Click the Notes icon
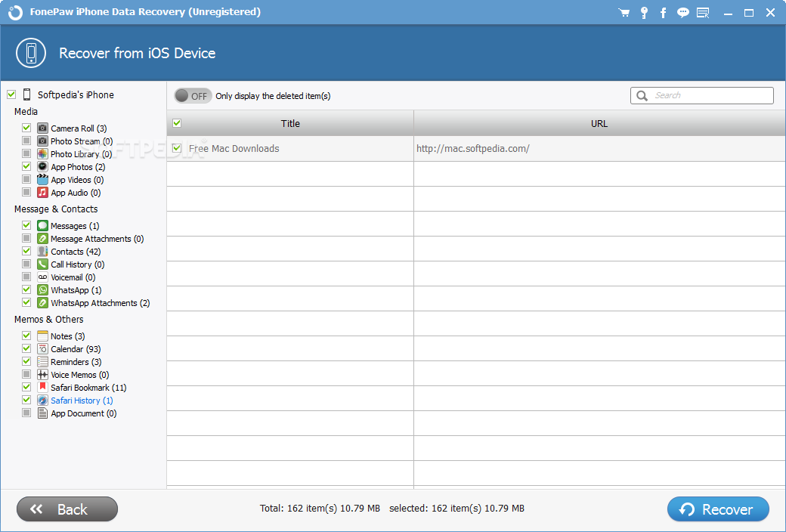Image resolution: width=786 pixels, height=532 pixels. [42, 336]
